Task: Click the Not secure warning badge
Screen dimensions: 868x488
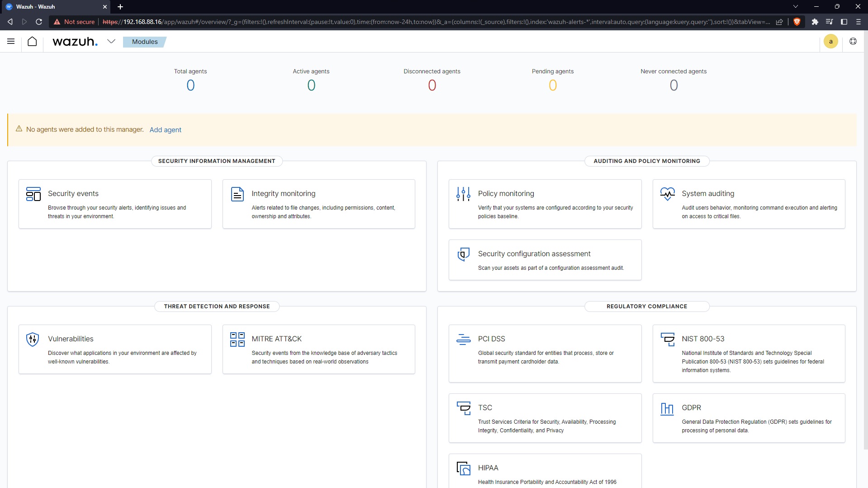Action: [74, 22]
